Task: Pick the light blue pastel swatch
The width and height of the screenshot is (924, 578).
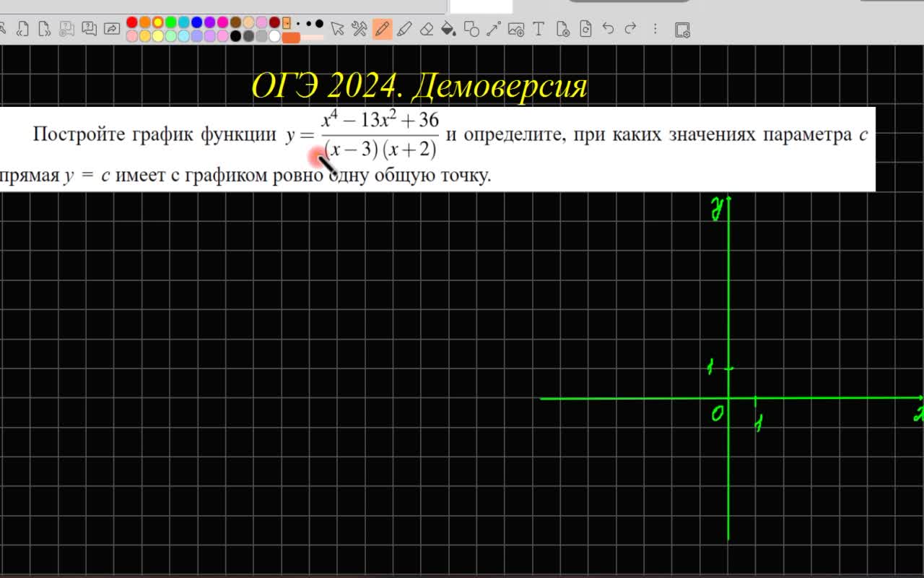Action: click(184, 36)
